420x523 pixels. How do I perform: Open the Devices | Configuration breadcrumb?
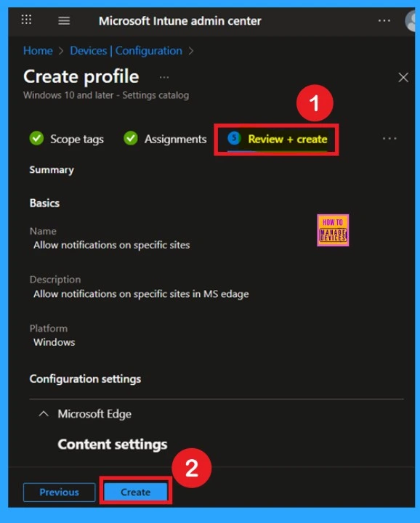click(x=126, y=51)
